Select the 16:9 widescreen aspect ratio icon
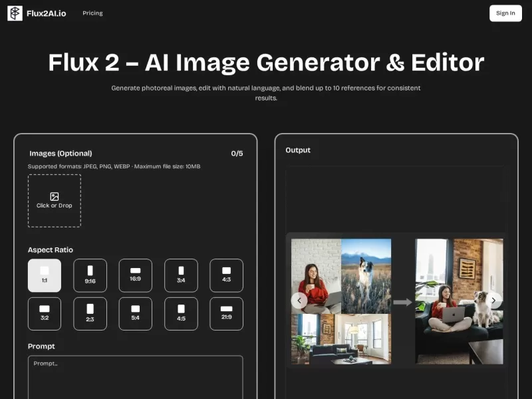 135,275
